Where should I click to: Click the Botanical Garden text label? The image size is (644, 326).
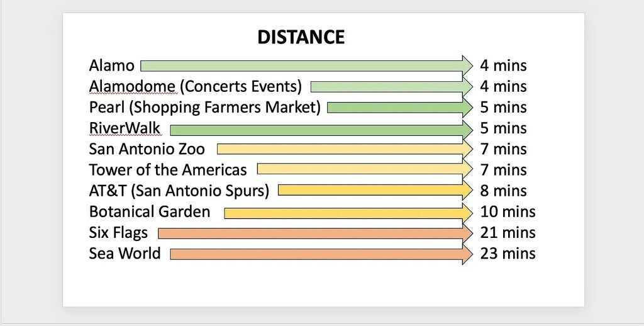150,211
